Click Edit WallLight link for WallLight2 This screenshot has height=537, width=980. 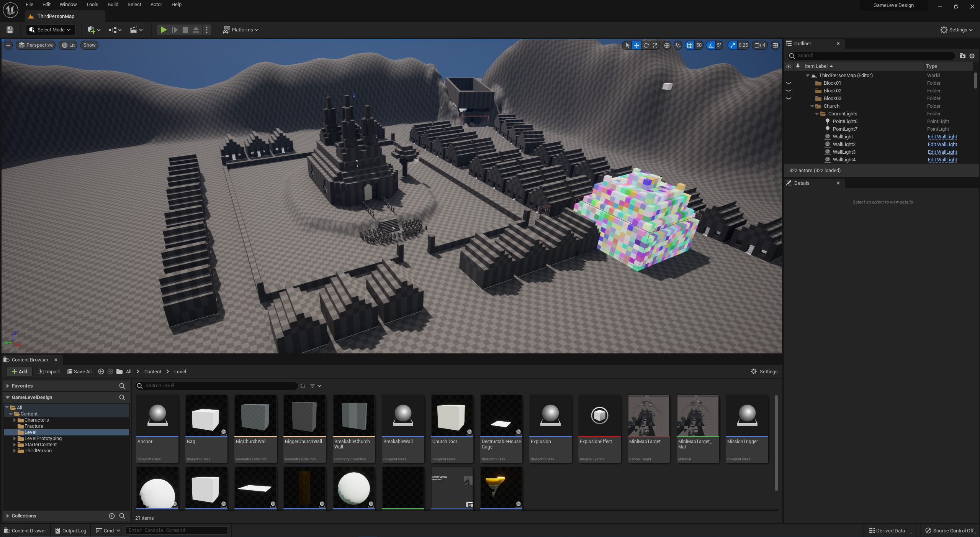[x=942, y=145]
